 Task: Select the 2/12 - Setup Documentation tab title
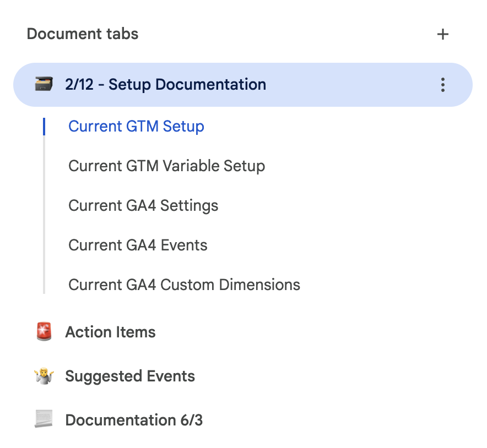pyautogui.click(x=165, y=85)
